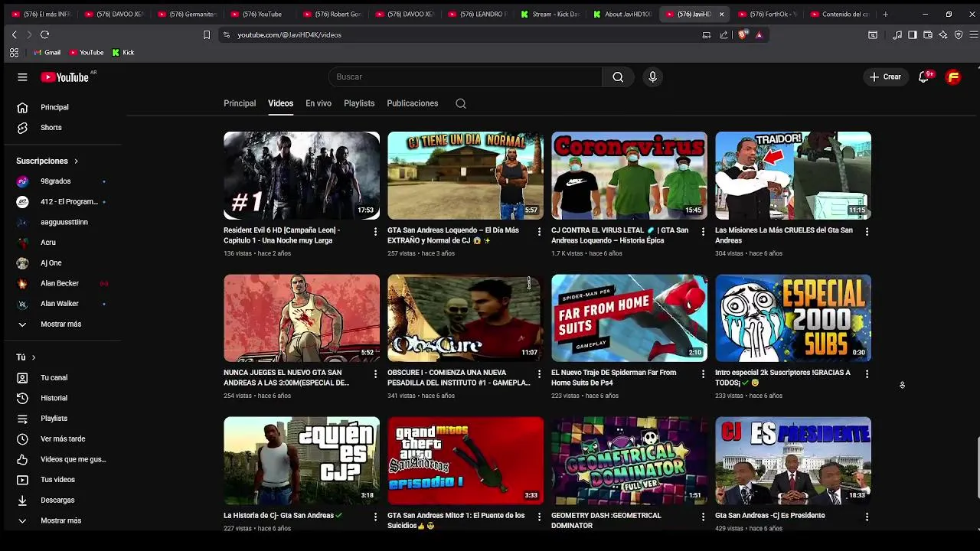Open the Playlists channel tab
This screenshot has height=551, width=980.
359,103
